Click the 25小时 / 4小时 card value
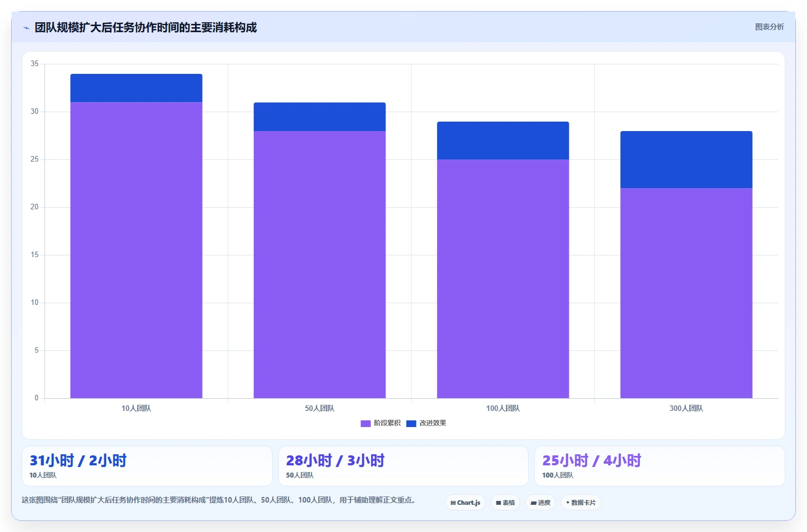 pos(592,460)
